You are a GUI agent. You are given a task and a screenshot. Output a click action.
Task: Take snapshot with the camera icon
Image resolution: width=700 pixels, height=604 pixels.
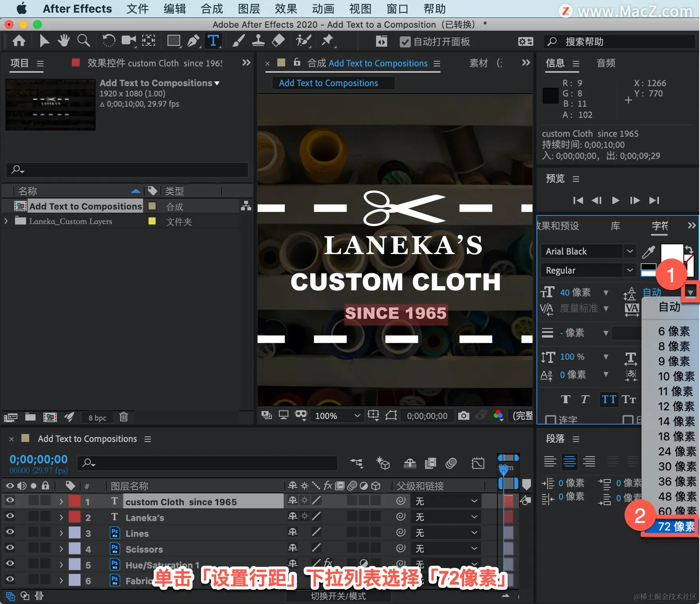[x=463, y=415]
